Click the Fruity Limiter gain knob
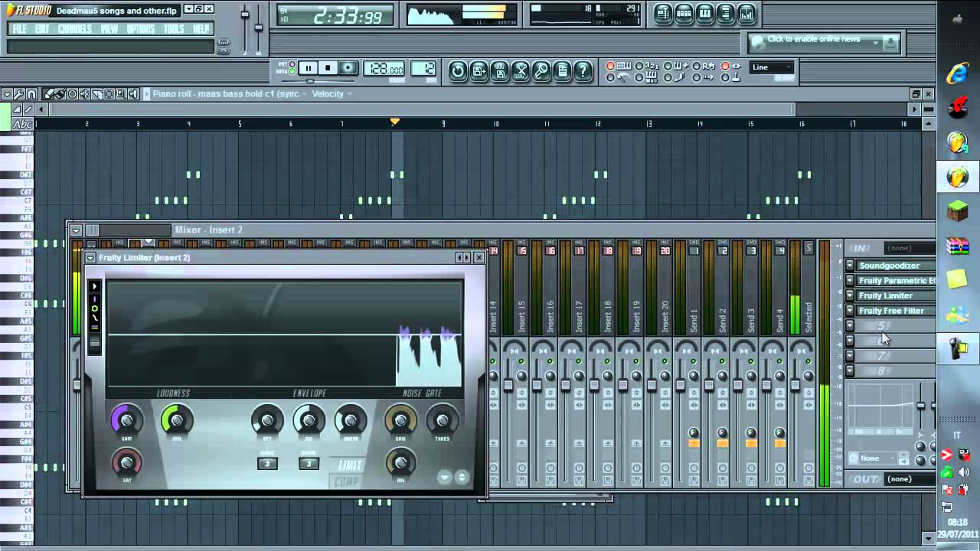This screenshot has width=980, height=551. click(x=127, y=420)
